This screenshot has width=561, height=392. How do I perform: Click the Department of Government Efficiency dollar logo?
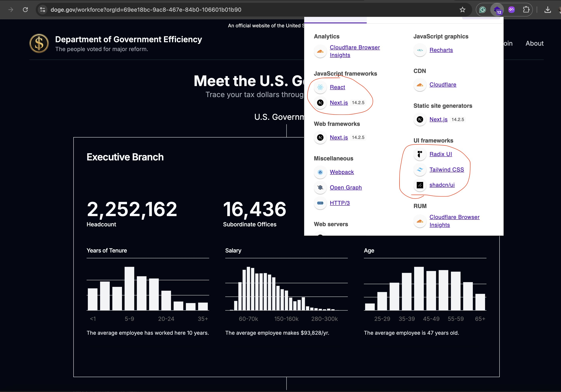point(39,43)
